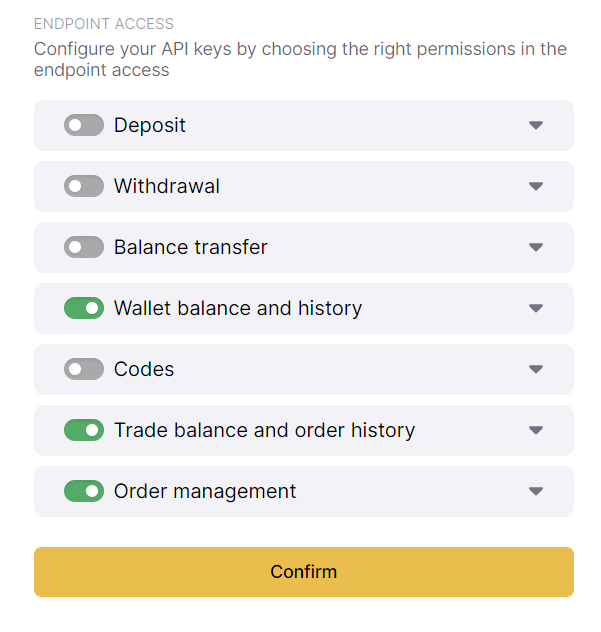Disable Wallet balance and history toggle
601x632 pixels.
(84, 308)
